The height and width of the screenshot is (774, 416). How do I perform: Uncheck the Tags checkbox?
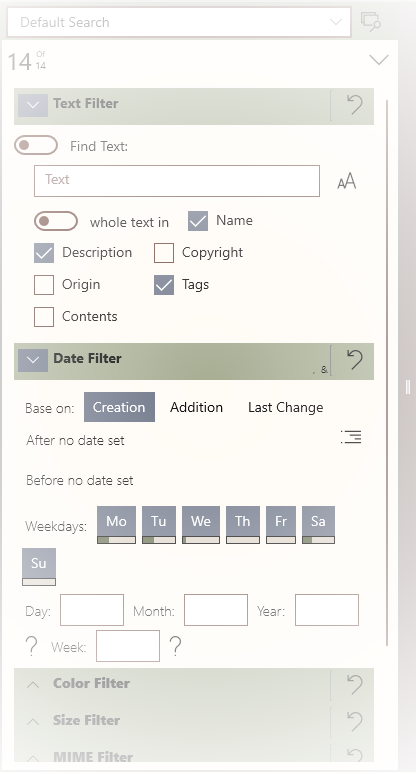(x=164, y=285)
